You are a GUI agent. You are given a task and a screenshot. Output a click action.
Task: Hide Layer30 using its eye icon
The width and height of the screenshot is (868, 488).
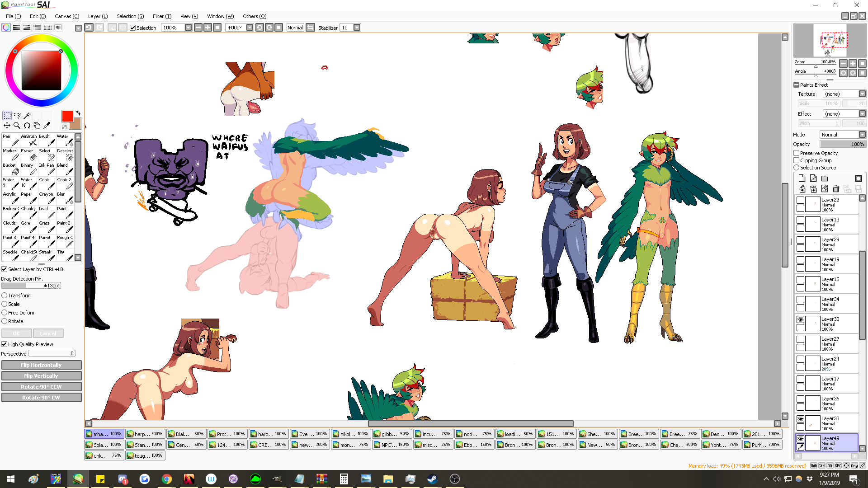[x=800, y=319]
